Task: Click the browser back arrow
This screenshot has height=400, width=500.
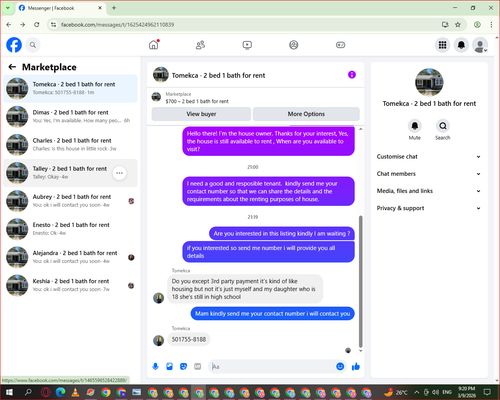Action: [x=9, y=24]
